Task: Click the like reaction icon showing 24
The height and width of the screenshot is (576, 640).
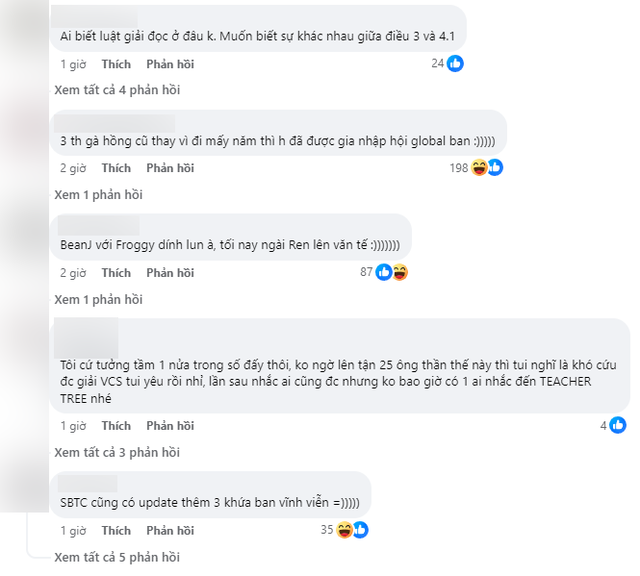Action: 455,63
